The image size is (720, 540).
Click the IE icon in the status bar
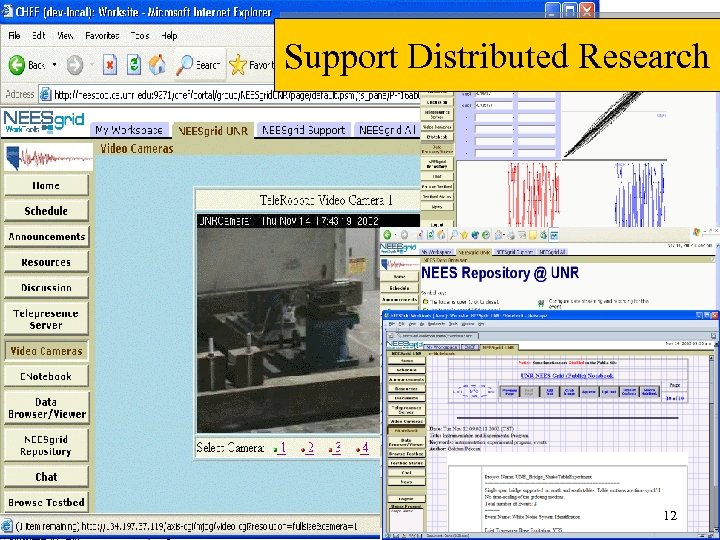point(7,526)
